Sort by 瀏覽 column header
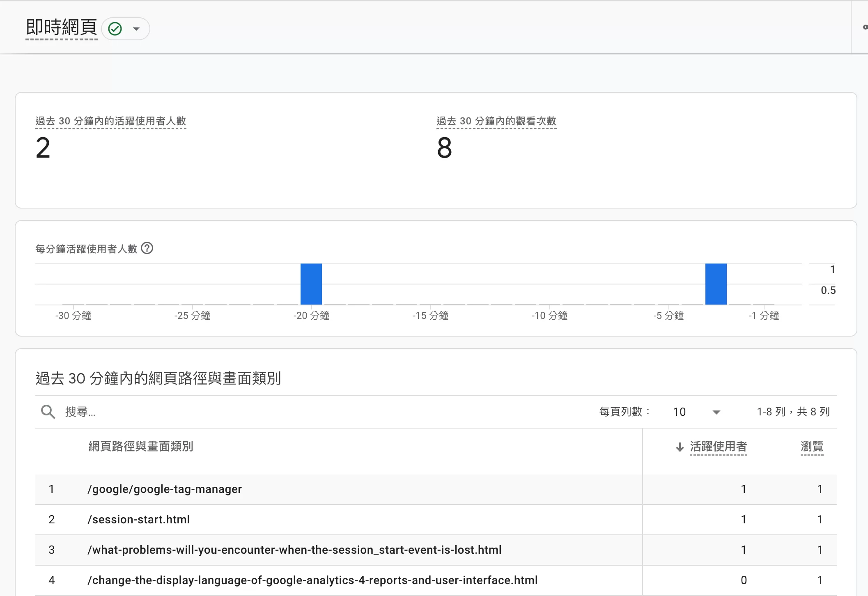Screen dimensions: 868x596 [x=812, y=446]
